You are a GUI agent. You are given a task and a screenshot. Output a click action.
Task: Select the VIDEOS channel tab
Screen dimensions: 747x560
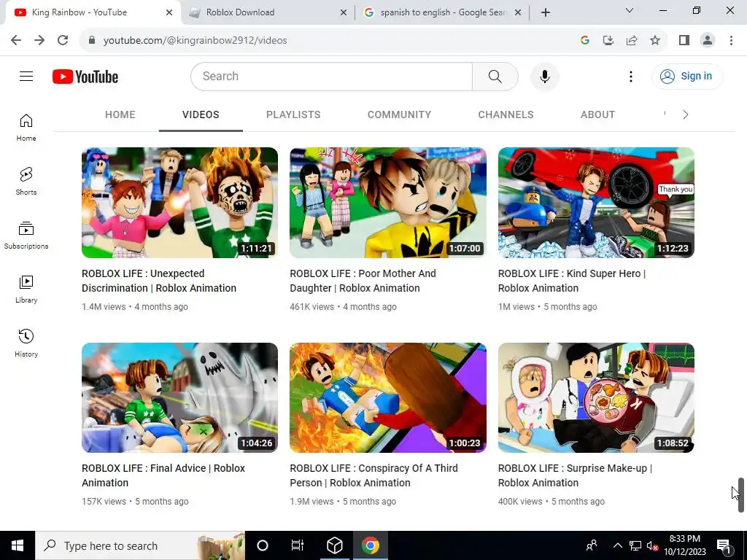[201, 114]
